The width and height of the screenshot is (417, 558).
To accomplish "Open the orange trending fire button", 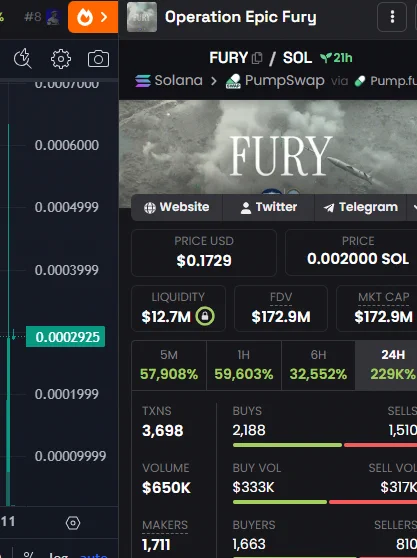I will point(93,17).
